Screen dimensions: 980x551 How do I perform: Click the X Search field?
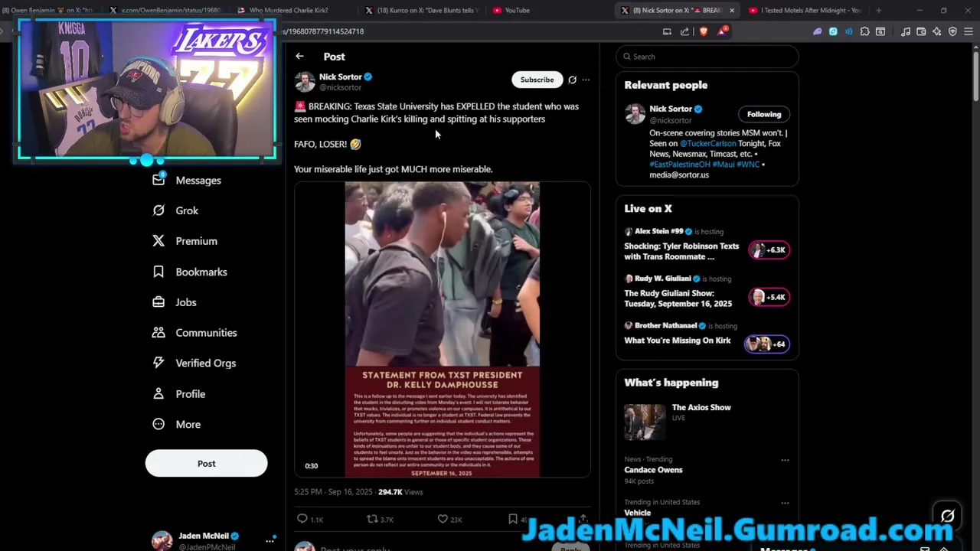707,57
